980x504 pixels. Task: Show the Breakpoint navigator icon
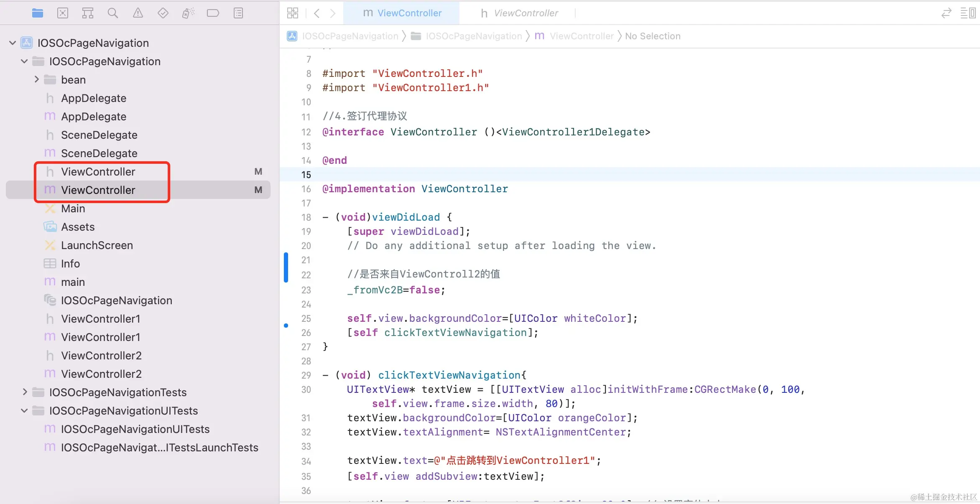(213, 13)
